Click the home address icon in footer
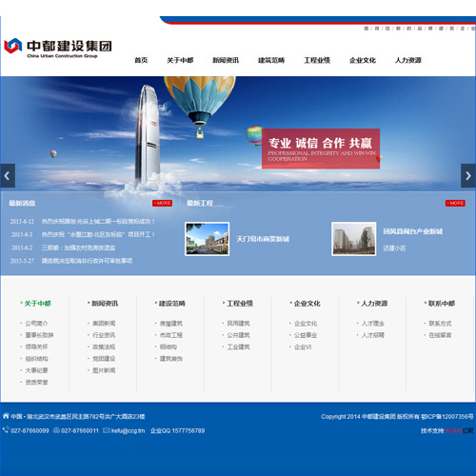This screenshot has width=476, height=476. (x=6, y=416)
